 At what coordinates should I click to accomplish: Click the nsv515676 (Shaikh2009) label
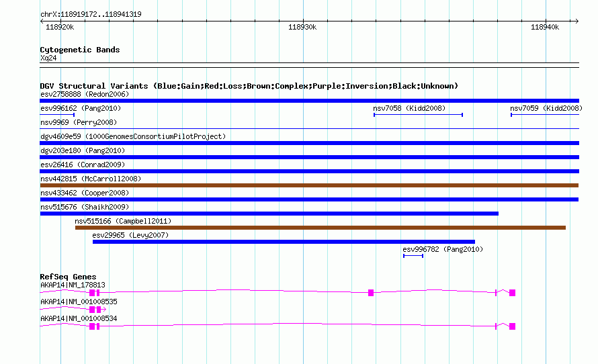click(85, 207)
